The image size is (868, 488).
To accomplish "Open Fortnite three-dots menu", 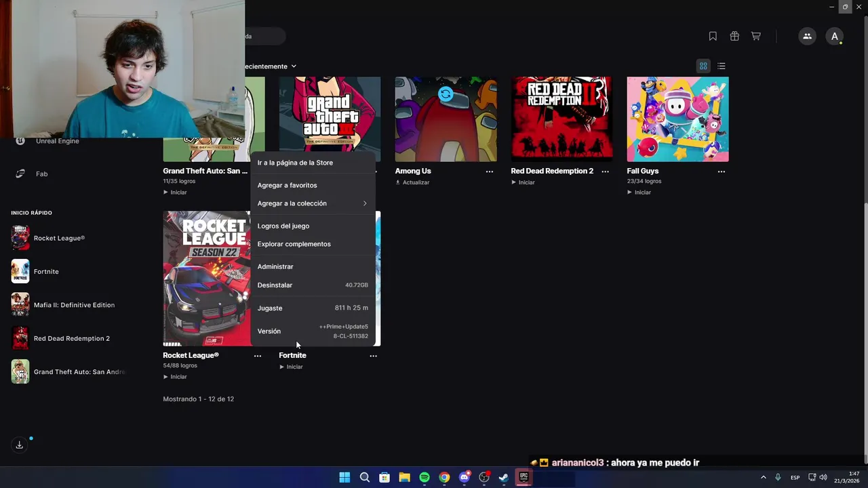I will click(373, 356).
